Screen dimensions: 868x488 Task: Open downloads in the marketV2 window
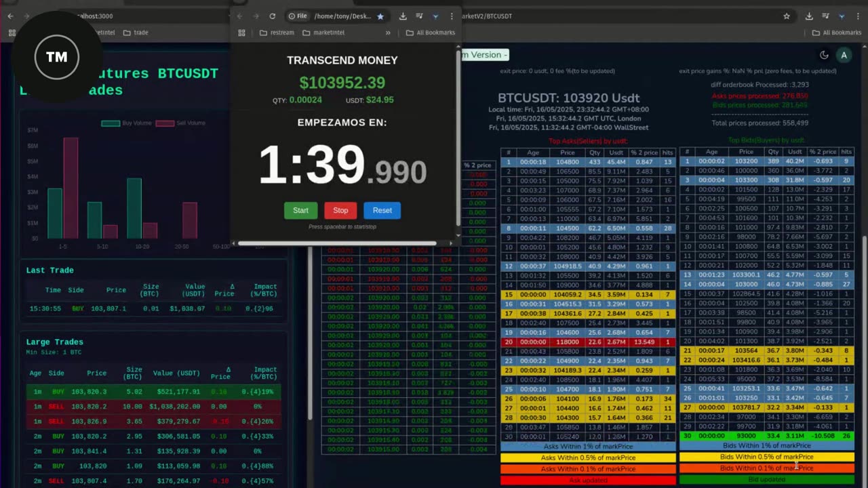809,16
